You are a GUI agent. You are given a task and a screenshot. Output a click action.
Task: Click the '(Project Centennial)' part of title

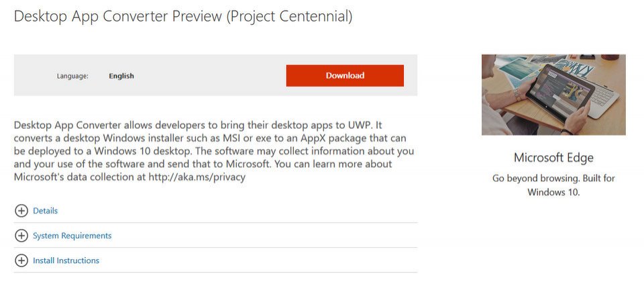coord(290,16)
